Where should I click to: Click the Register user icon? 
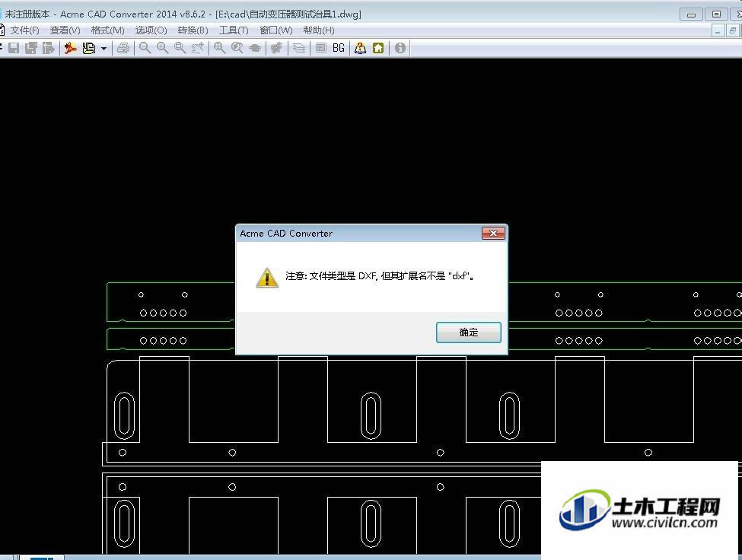[360, 48]
